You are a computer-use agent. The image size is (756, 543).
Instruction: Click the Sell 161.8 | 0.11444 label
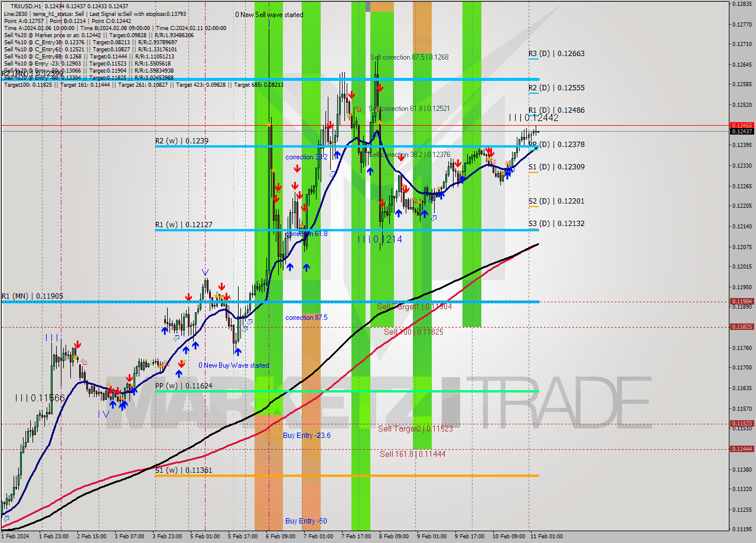412,454
